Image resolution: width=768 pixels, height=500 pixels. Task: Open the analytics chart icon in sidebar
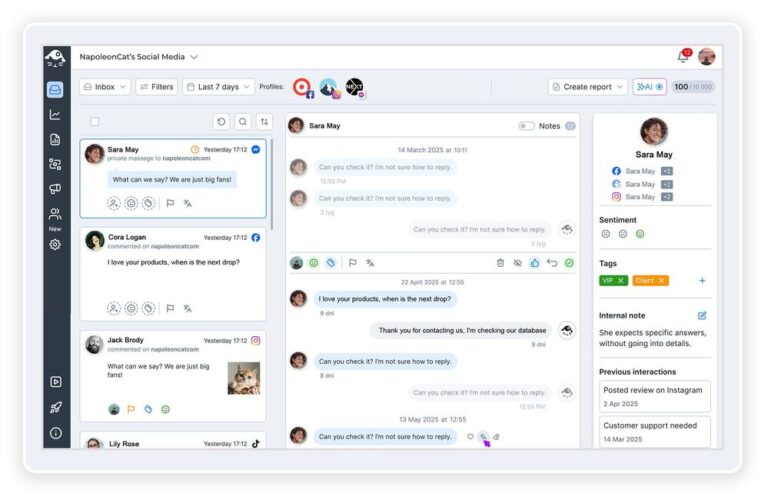point(55,115)
